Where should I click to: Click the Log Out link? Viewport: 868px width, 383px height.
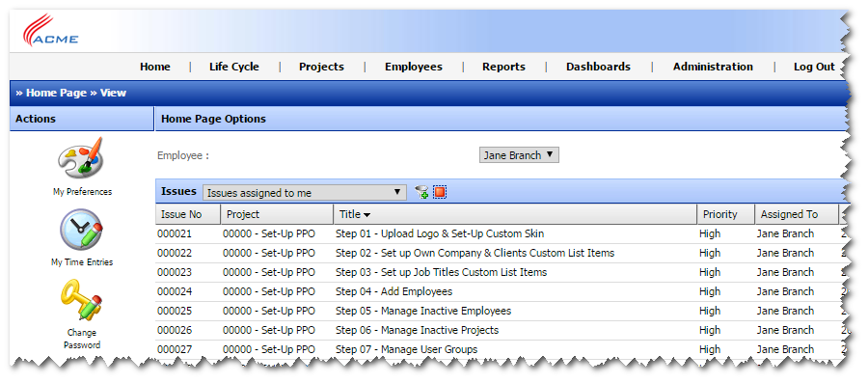pos(814,67)
